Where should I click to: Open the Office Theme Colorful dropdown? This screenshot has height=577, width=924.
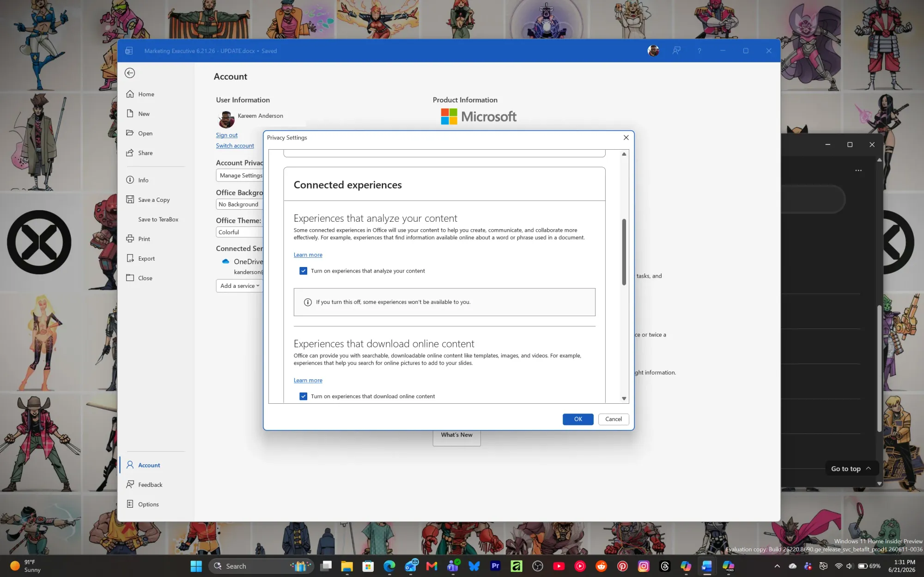(239, 232)
